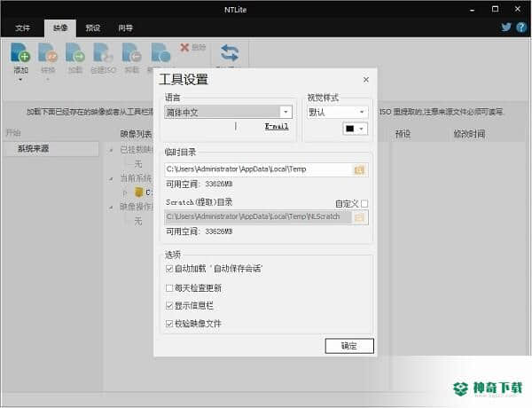Click the red X delete toolbar item
The height and width of the screenshot is (408, 532).
tap(192, 48)
